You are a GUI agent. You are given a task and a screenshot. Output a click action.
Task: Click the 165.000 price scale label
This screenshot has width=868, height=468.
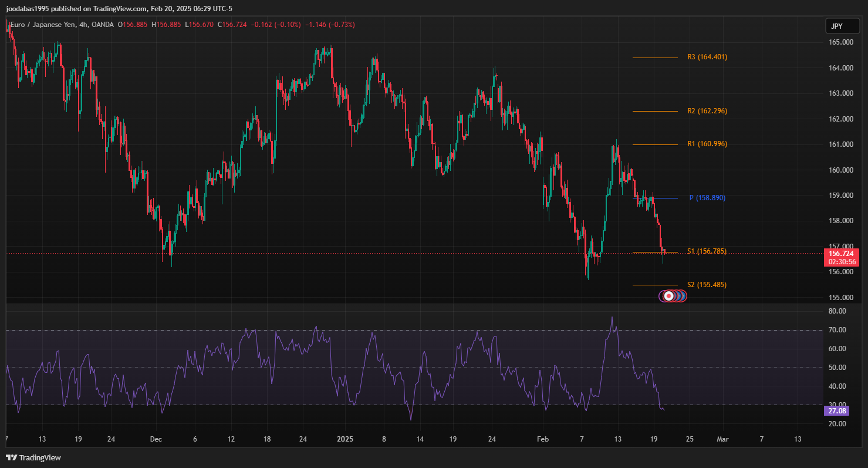point(840,42)
